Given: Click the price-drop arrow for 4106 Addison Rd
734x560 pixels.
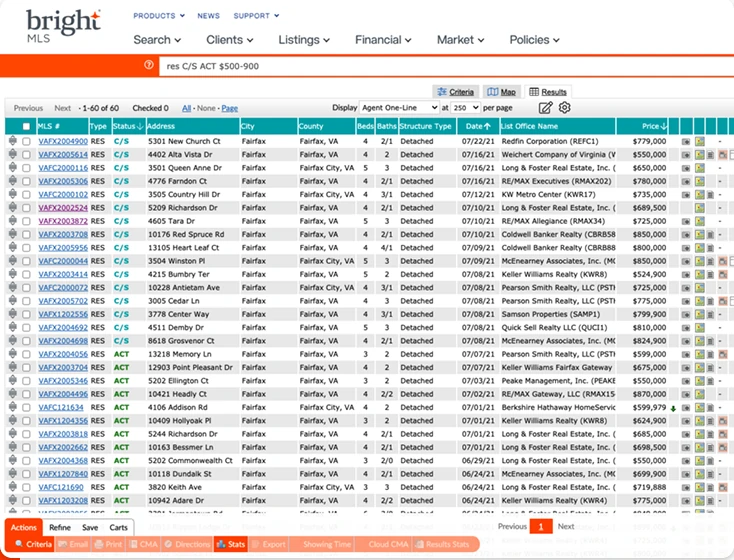Looking at the screenshot, I should (x=673, y=408).
